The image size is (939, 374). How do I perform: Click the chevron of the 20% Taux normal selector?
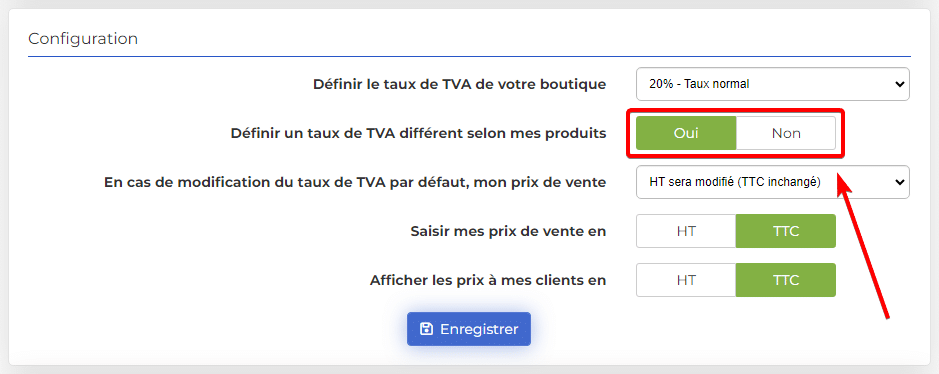[899, 84]
